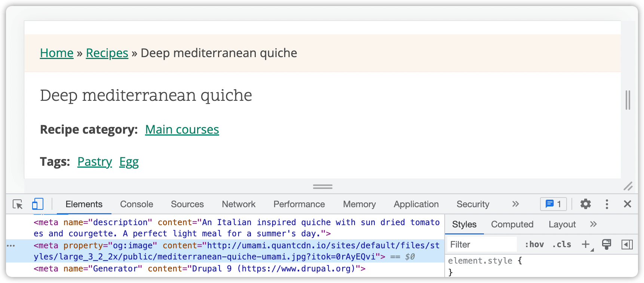Click the viewport corner resize handle

coord(628,186)
